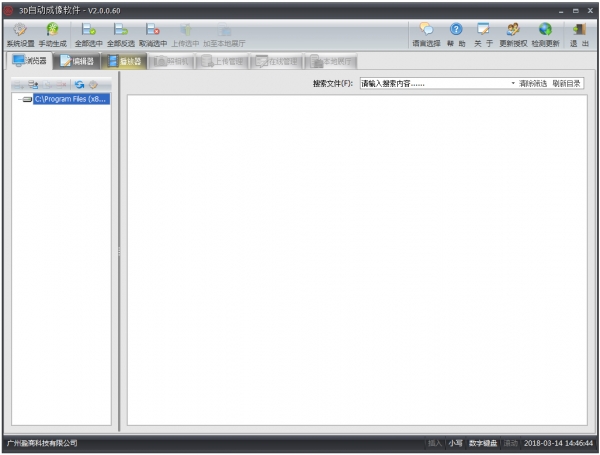Image resolution: width=600 pixels, height=455 pixels.
Task: Open the 帮助 help icon
Action: pyautogui.click(x=456, y=35)
